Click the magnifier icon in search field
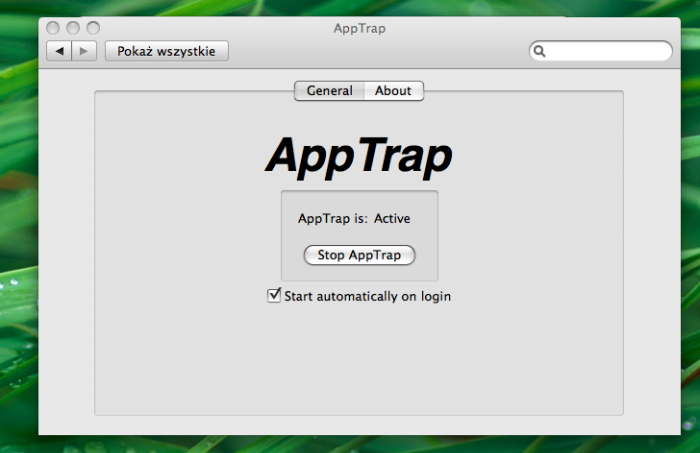This screenshot has height=453, width=700. coord(540,51)
